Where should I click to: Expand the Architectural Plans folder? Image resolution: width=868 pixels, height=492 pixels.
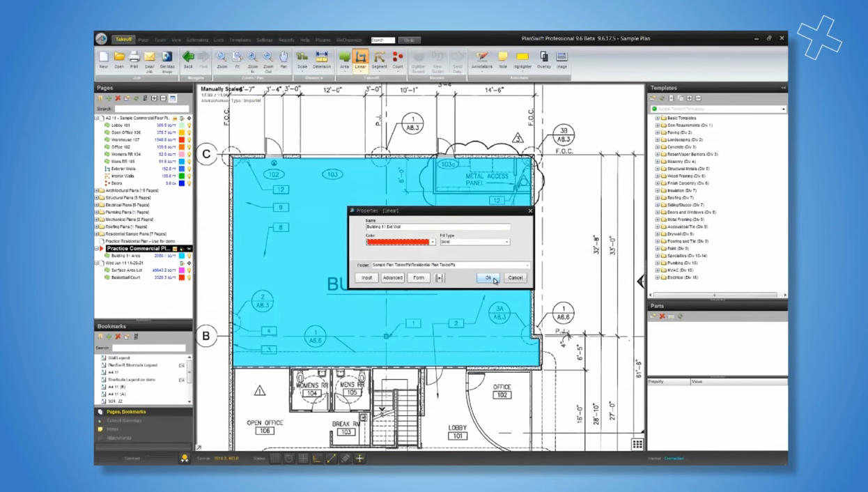pos(98,190)
